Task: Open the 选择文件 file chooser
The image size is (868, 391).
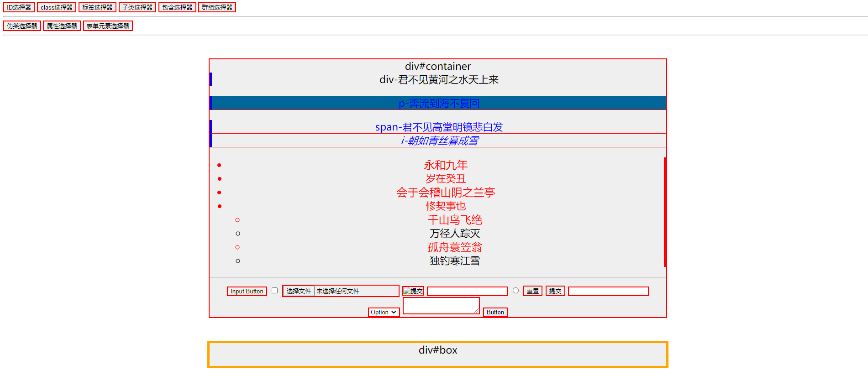Action: pyautogui.click(x=299, y=291)
